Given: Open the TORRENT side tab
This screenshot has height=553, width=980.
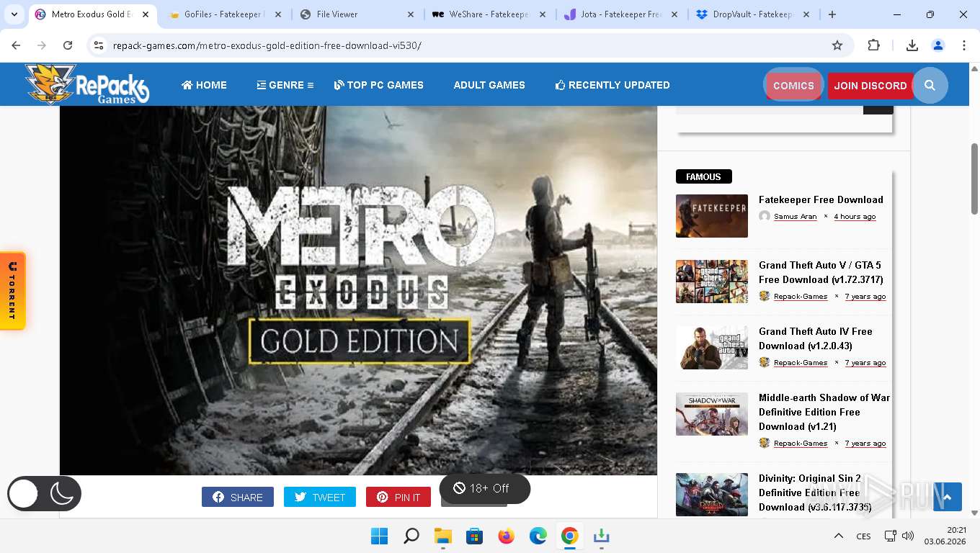Looking at the screenshot, I should pyautogui.click(x=13, y=291).
